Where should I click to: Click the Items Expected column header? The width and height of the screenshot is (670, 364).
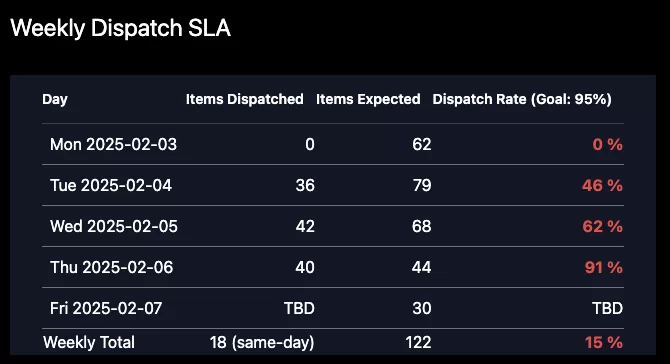pos(368,99)
